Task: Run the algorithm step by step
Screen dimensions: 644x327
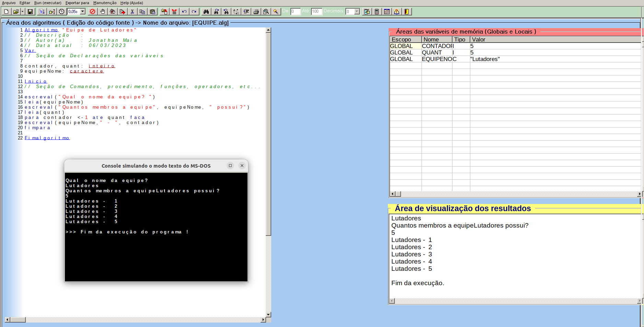Action: pos(51,12)
